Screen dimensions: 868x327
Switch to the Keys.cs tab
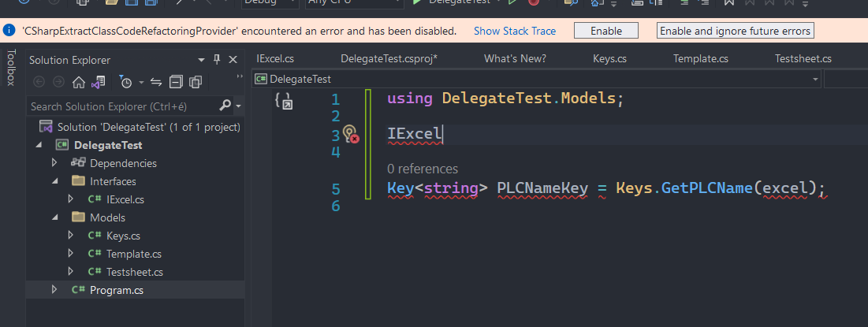[x=609, y=59]
